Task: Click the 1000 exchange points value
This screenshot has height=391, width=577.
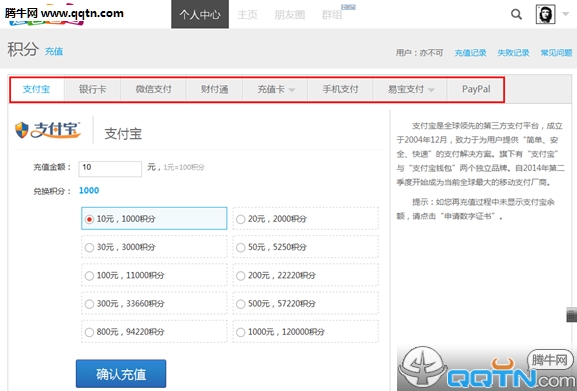Action: point(89,191)
